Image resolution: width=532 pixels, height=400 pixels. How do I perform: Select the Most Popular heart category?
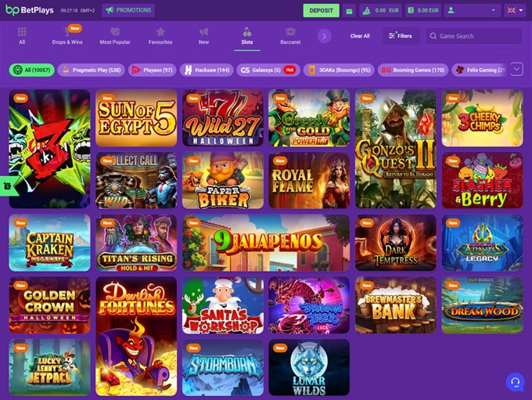(116, 35)
